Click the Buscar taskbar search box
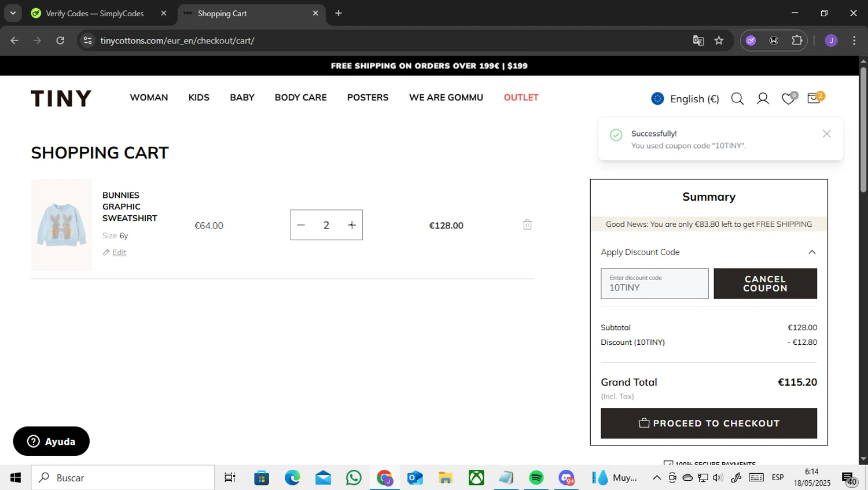868x490 pixels. [x=123, y=478]
